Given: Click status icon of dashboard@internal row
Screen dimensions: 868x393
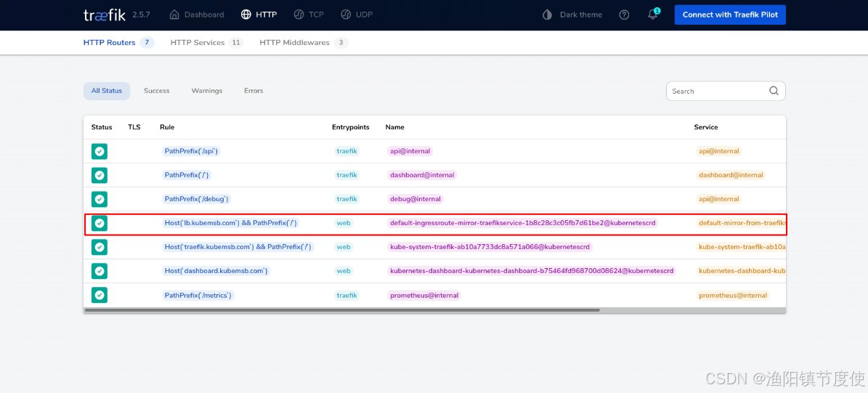Looking at the screenshot, I should click(99, 175).
